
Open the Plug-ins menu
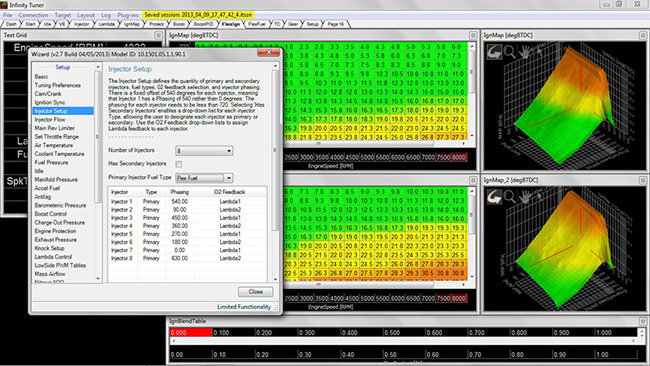tap(128, 15)
